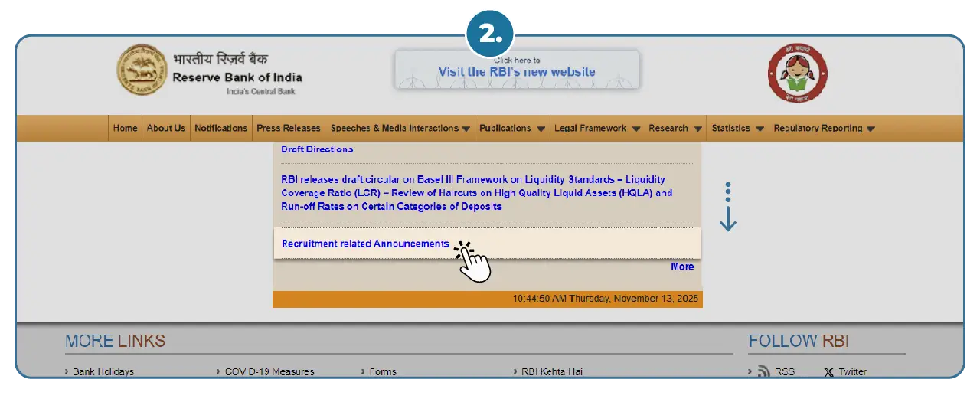Click the Reserve Bank of India emblem logo
The width and height of the screenshot is (980, 399).
[142, 70]
